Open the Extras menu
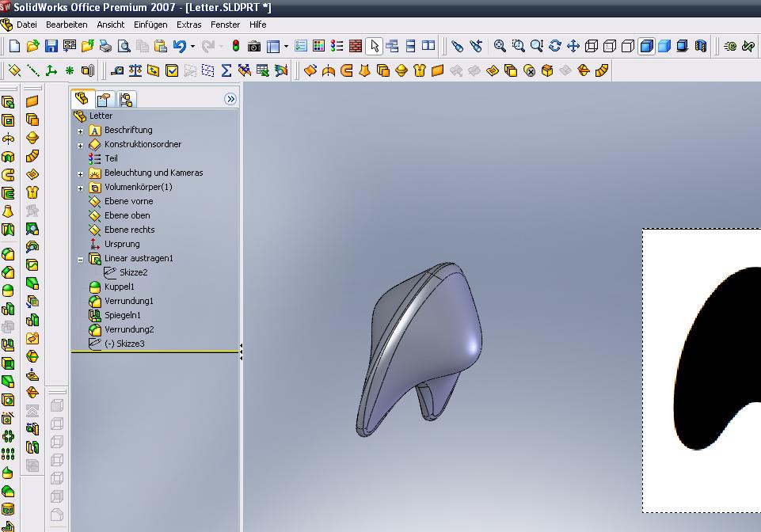Screen dimensions: 761x532 click(188, 25)
